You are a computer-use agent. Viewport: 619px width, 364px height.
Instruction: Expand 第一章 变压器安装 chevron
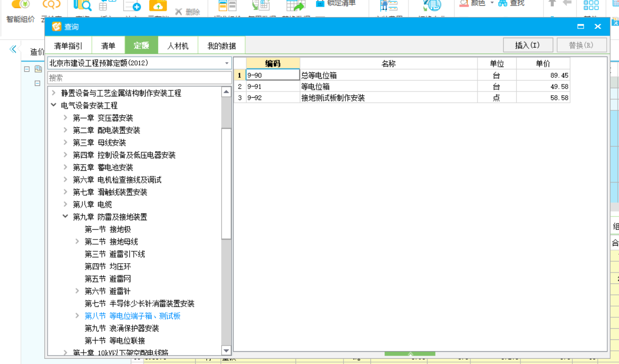click(65, 117)
